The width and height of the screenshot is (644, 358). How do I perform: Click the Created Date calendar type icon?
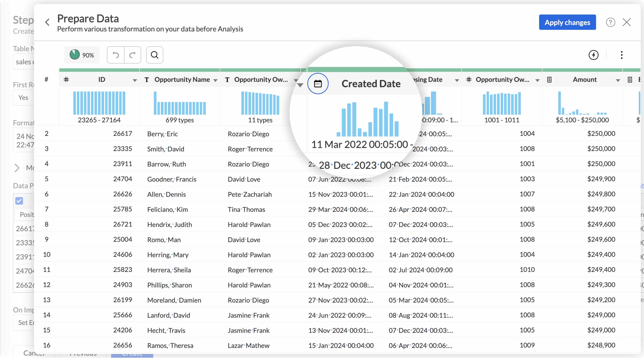318,84
